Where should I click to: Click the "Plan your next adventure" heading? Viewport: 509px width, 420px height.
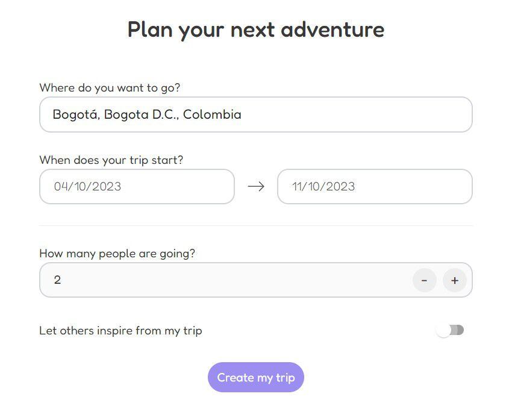pyautogui.click(x=256, y=29)
